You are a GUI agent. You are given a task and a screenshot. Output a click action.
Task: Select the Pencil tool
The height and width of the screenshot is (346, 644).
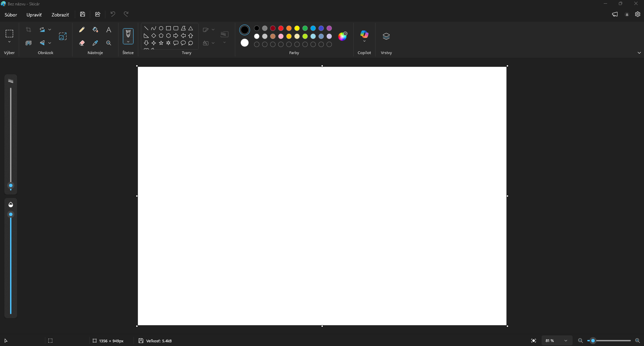tap(82, 30)
